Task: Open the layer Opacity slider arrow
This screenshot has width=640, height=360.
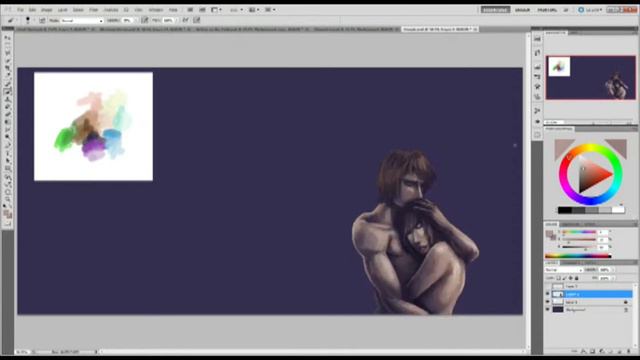Action: click(613, 270)
